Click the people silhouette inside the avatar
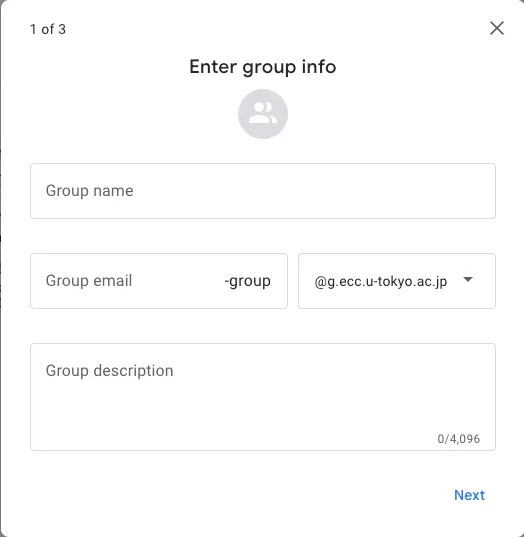524x537 pixels. pyautogui.click(x=263, y=113)
